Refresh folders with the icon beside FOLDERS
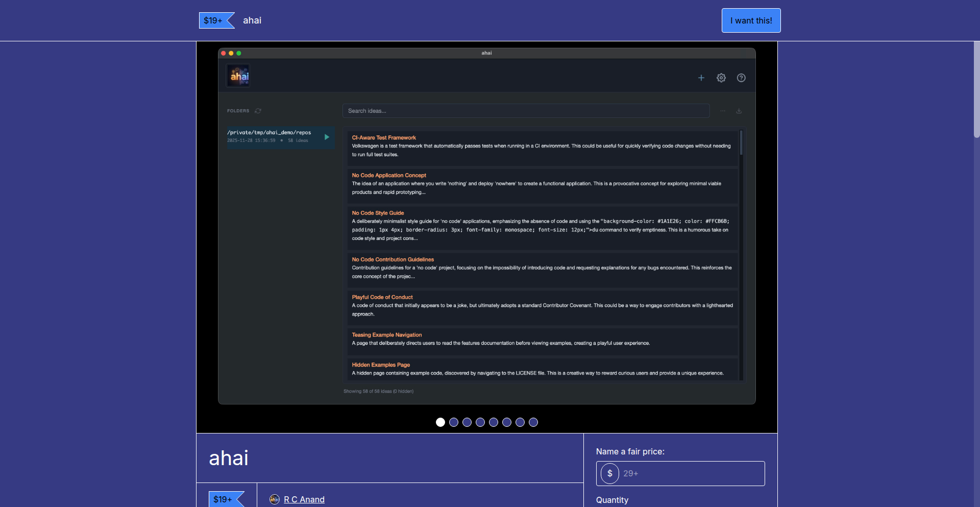 click(258, 111)
